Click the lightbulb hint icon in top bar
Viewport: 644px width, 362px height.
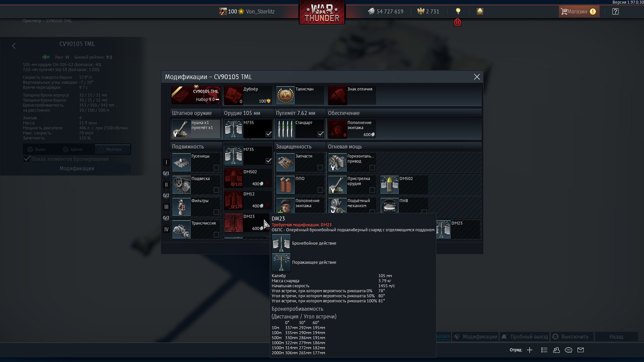pos(458,11)
